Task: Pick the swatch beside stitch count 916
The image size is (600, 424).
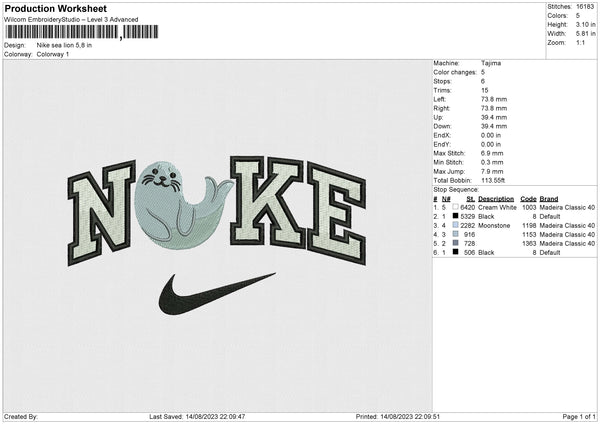Action: tap(455, 234)
